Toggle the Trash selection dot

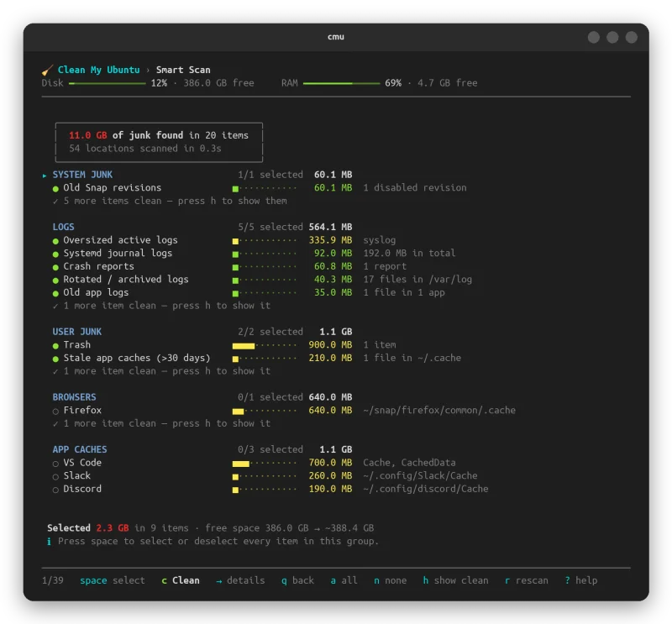(x=55, y=346)
